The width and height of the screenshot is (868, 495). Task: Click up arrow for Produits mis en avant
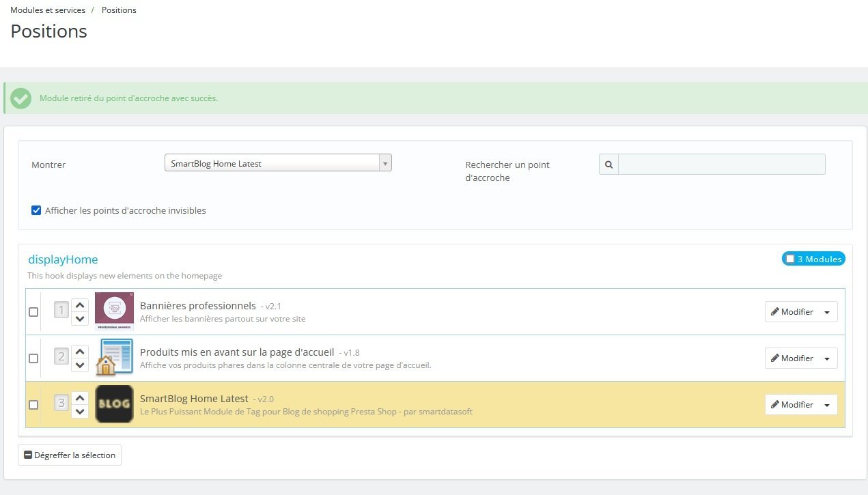coord(80,352)
